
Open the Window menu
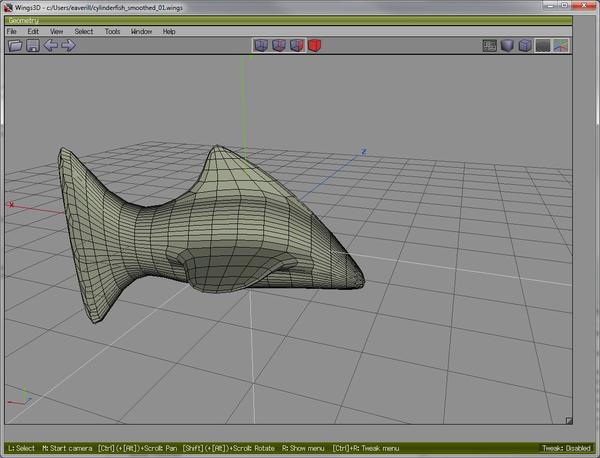141,31
